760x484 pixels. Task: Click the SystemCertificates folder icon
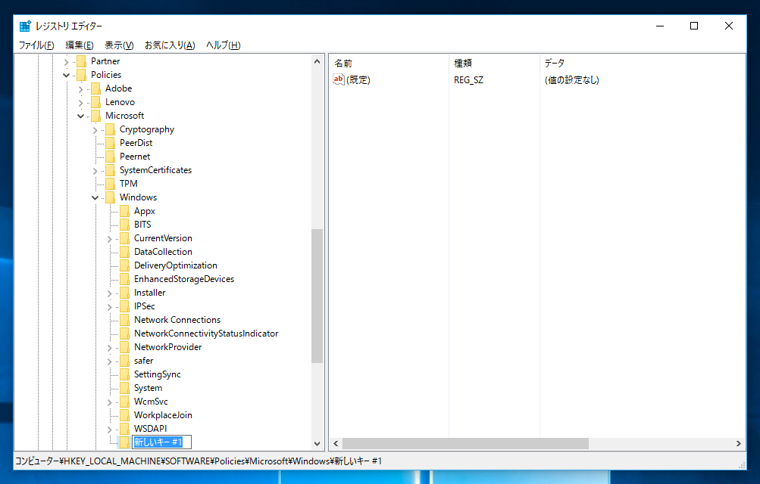tap(111, 170)
